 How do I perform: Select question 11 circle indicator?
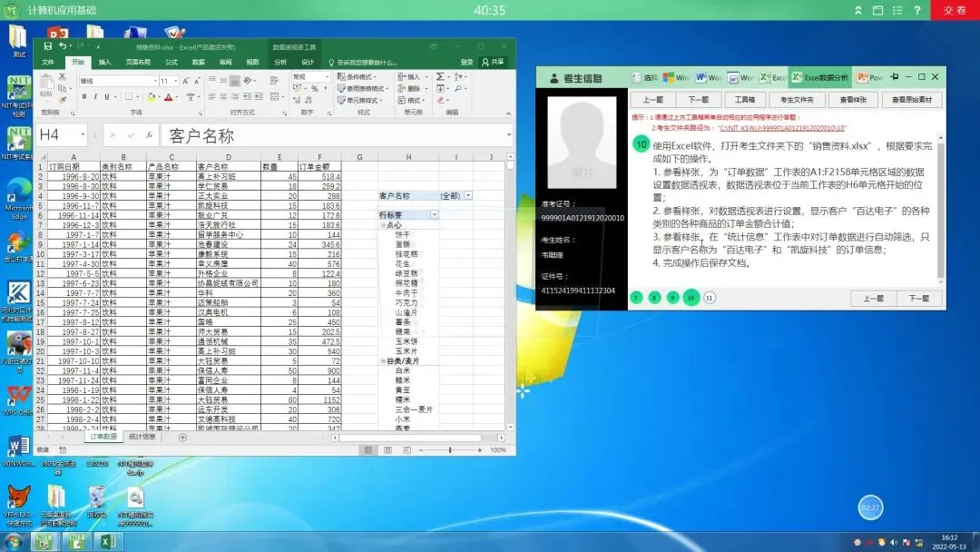pyautogui.click(x=710, y=298)
